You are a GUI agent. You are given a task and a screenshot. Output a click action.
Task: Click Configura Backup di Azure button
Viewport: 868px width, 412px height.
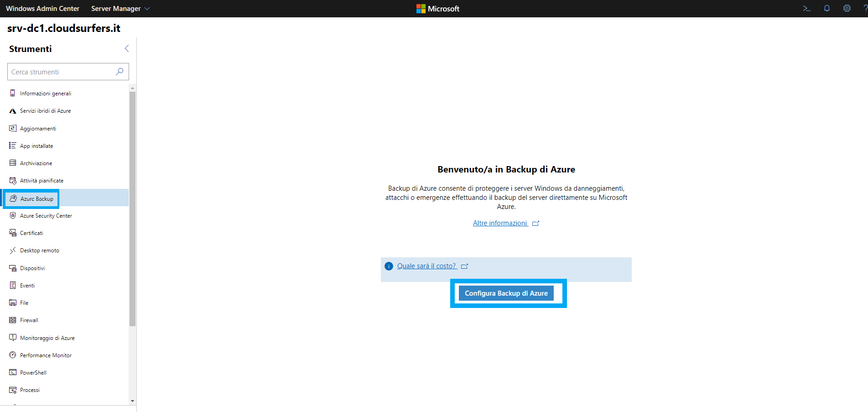pyautogui.click(x=506, y=293)
